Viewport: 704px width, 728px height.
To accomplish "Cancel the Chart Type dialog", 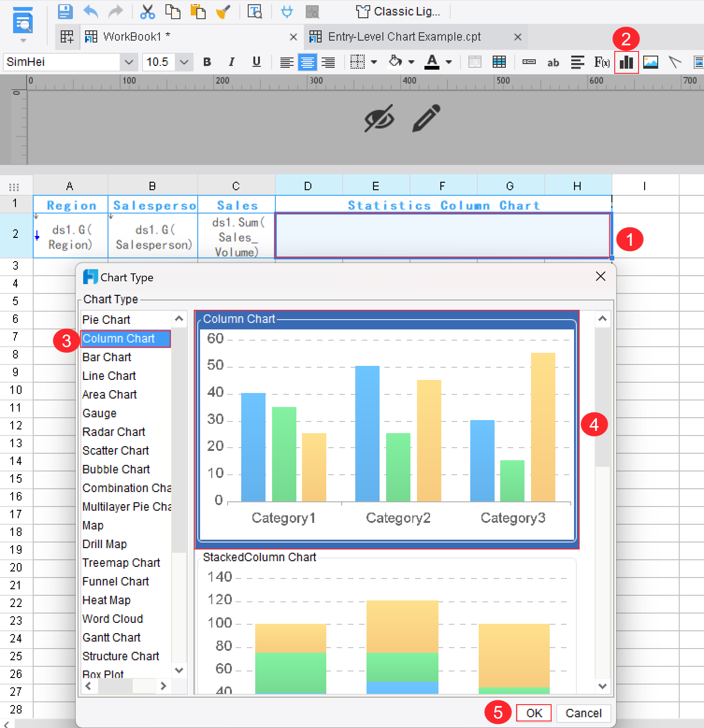I will tap(583, 713).
